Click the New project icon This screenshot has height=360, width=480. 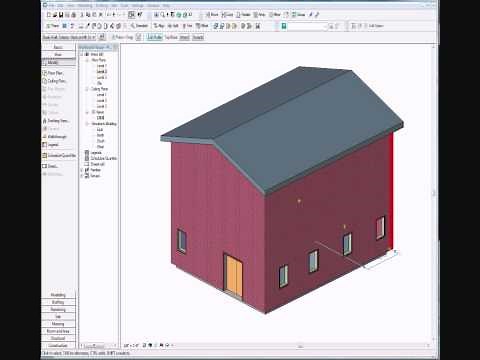pos(49,15)
